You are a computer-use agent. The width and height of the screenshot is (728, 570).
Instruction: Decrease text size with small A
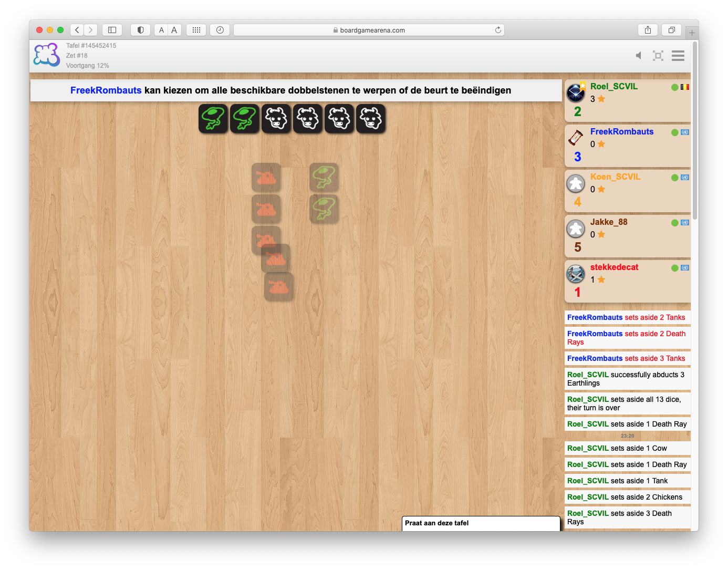click(x=161, y=30)
